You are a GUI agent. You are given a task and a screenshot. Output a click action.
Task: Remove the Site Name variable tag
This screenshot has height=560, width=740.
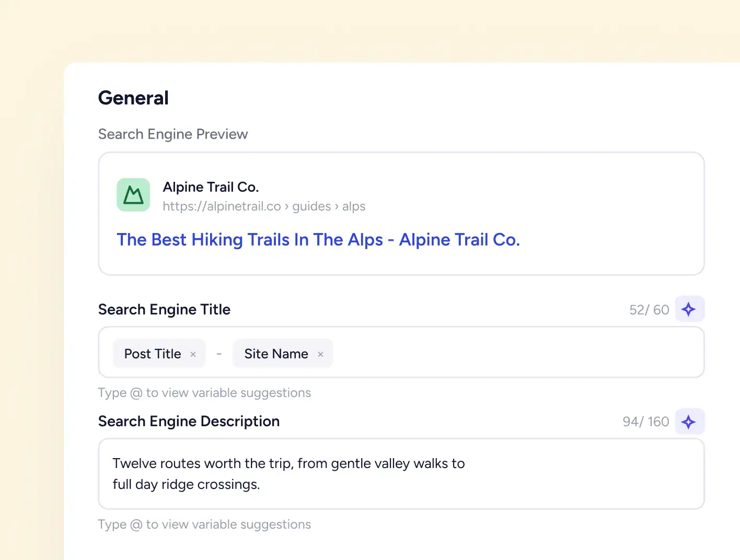tap(320, 354)
